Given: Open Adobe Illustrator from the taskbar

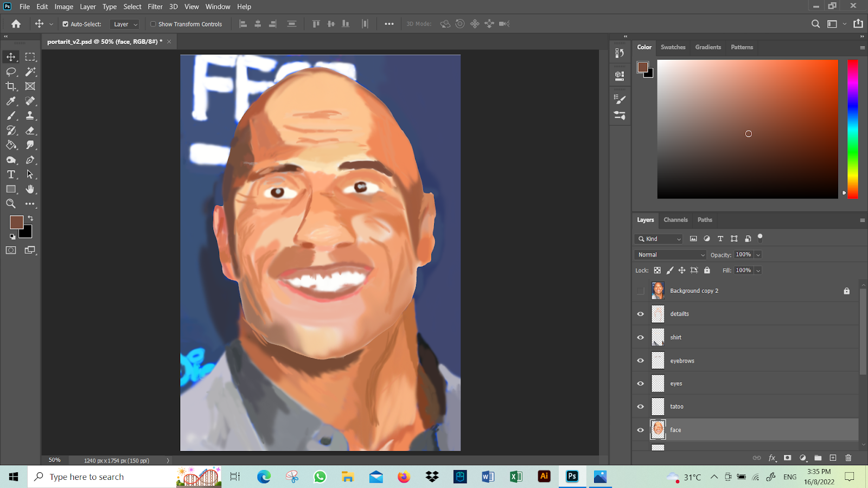Looking at the screenshot, I should pos(544,477).
